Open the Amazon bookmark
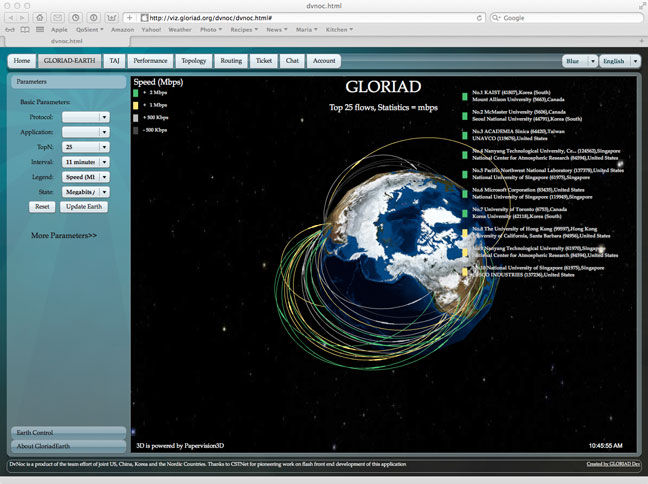 [122, 30]
